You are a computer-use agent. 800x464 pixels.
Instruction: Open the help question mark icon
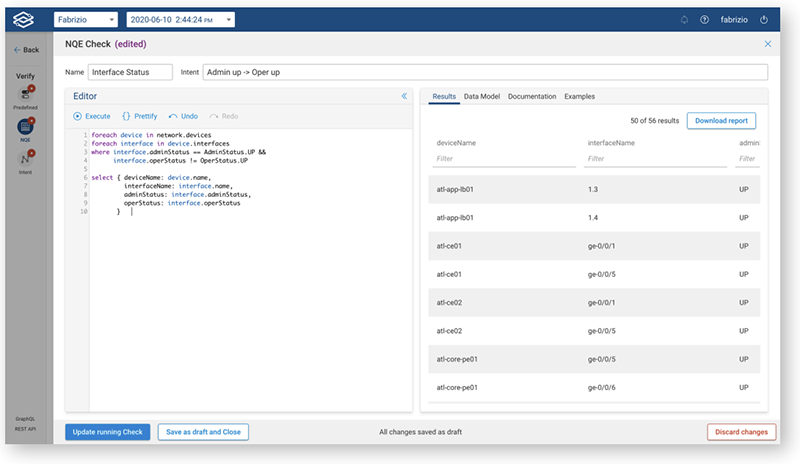tap(705, 19)
